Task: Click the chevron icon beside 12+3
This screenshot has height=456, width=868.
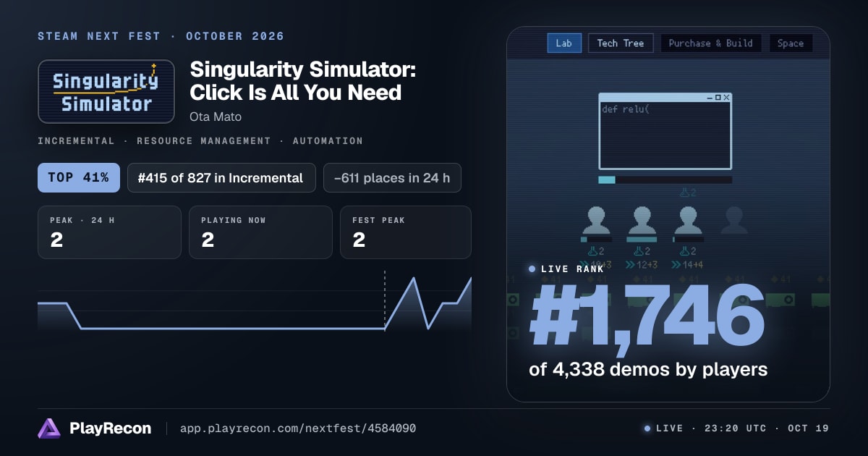Action: click(x=630, y=265)
